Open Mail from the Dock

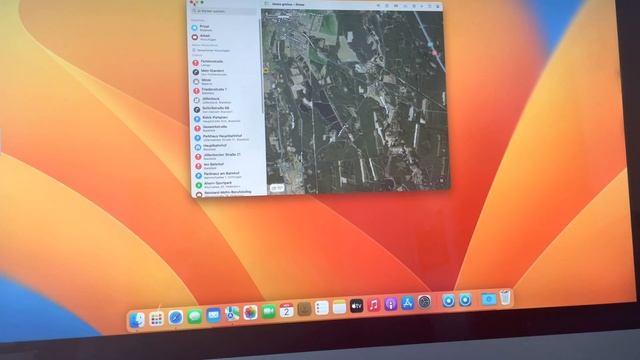[213, 315]
